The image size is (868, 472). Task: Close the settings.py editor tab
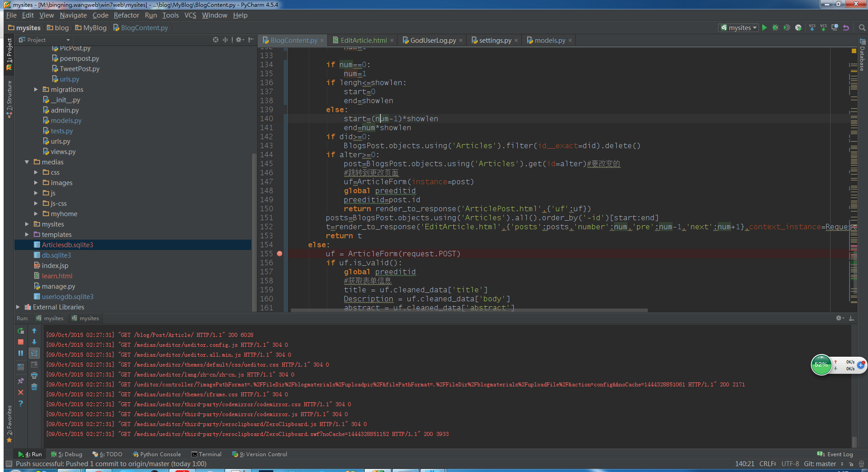click(x=516, y=41)
